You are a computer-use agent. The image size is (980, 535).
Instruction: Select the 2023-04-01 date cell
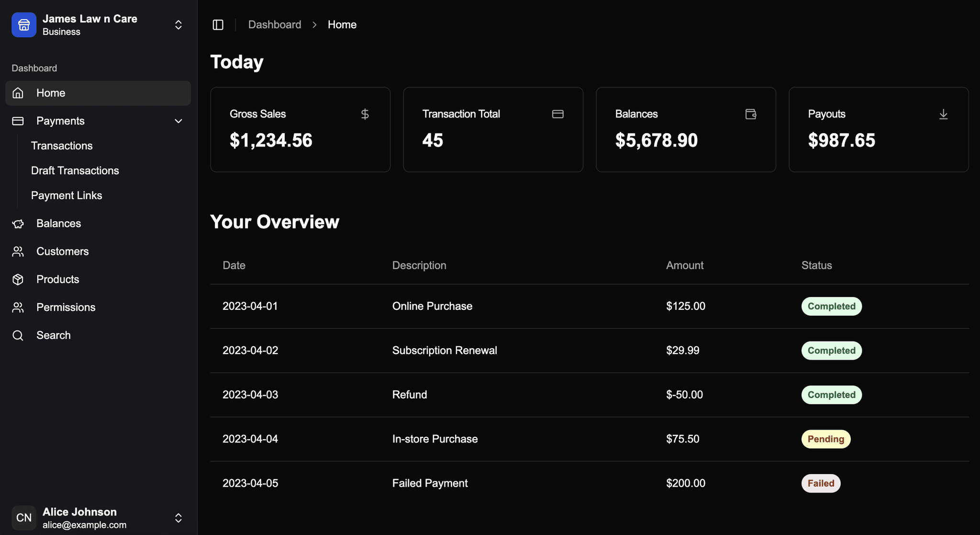(250, 307)
